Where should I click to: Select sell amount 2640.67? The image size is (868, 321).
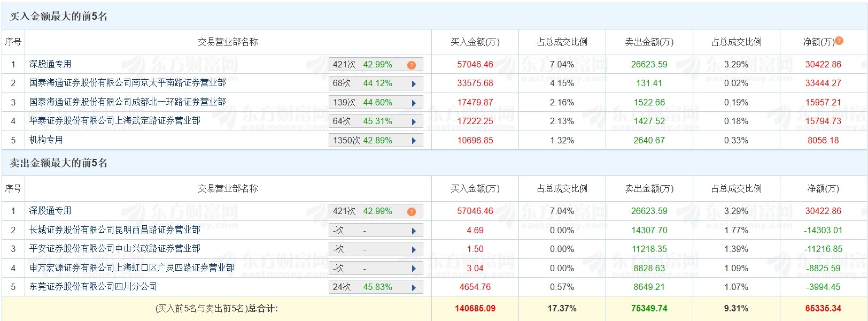tap(649, 141)
